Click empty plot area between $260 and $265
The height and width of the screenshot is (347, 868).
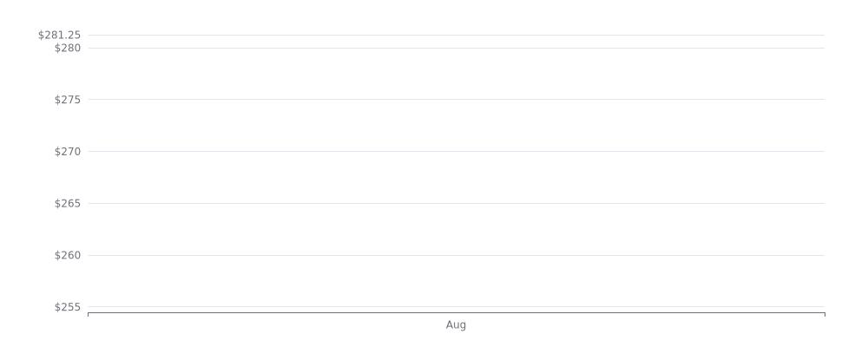[x=457, y=229]
